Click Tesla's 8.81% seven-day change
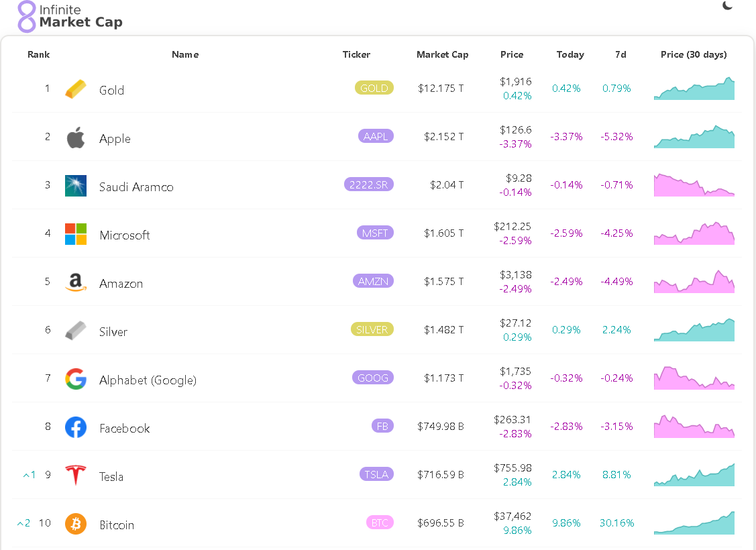Image resolution: width=756 pixels, height=550 pixels. coord(616,475)
